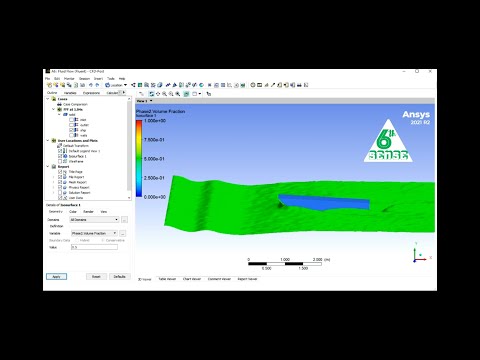This screenshot has width=480, height=360.
Task: Click the outline tree vertical scrollbar
Action: (x=129, y=147)
